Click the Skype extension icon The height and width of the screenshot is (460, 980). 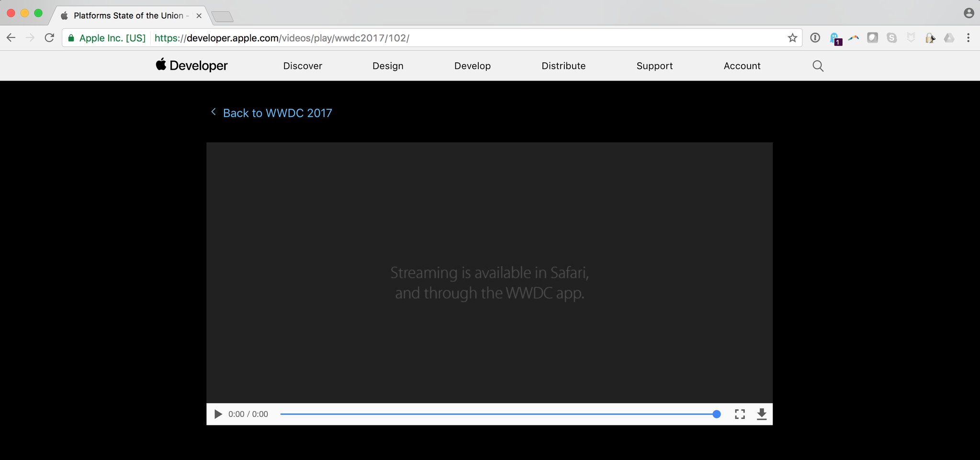pos(891,38)
